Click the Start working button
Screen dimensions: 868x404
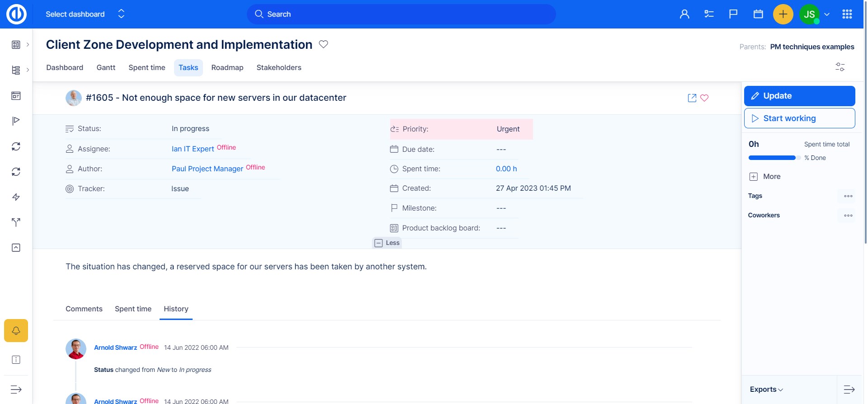click(799, 118)
